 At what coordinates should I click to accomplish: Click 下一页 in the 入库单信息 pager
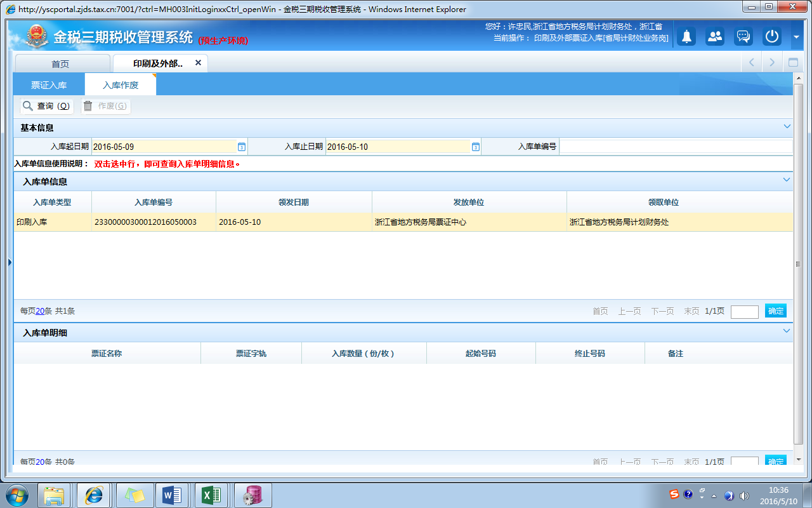pos(662,311)
